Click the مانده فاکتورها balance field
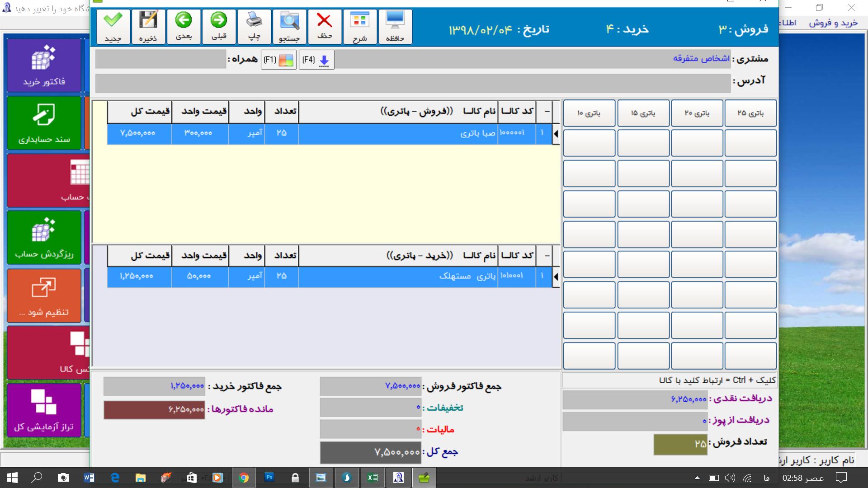 pos(154,410)
